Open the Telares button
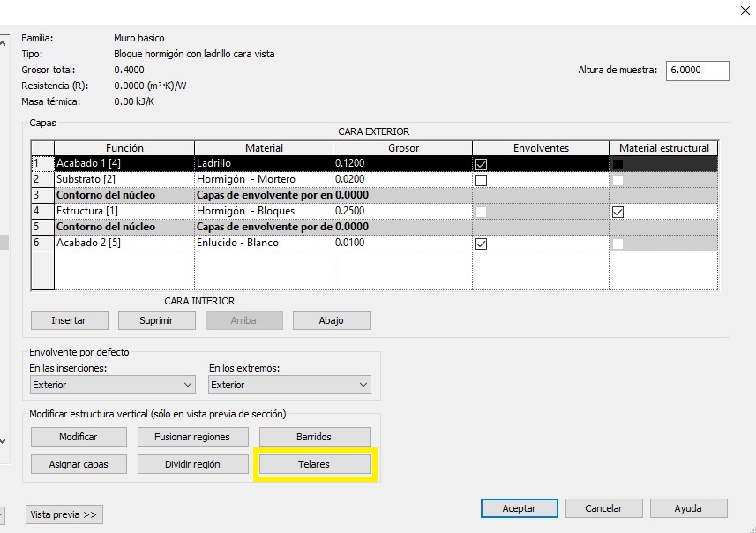 [x=315, y=464]
